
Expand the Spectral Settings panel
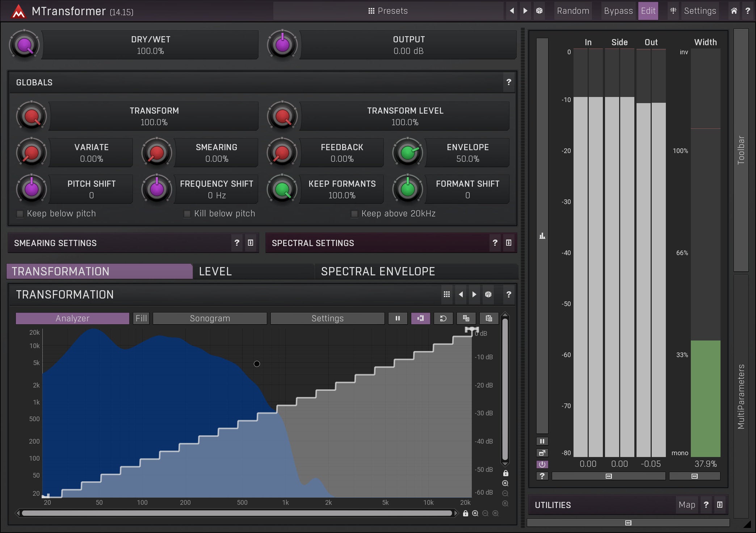509,243
